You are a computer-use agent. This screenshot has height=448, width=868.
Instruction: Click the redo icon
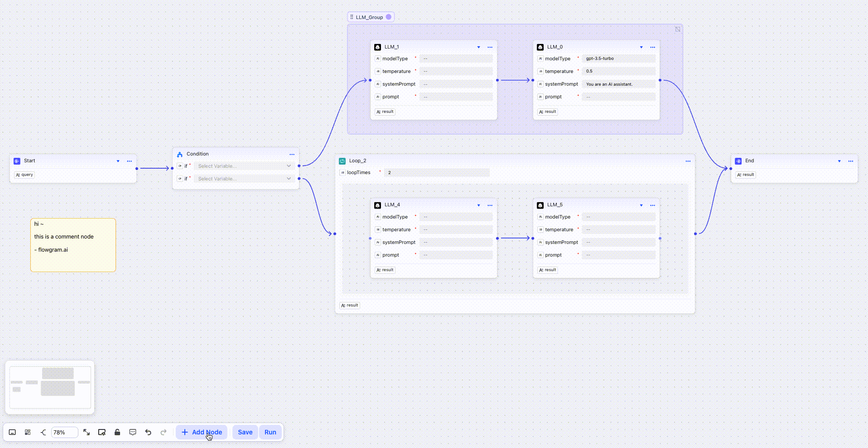coord(163,432)
